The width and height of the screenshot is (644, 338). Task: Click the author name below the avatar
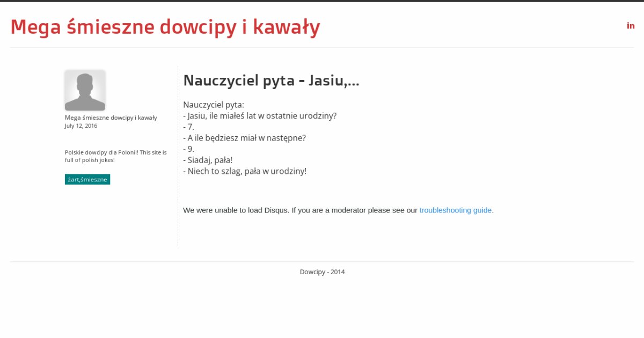pos(111,117)
